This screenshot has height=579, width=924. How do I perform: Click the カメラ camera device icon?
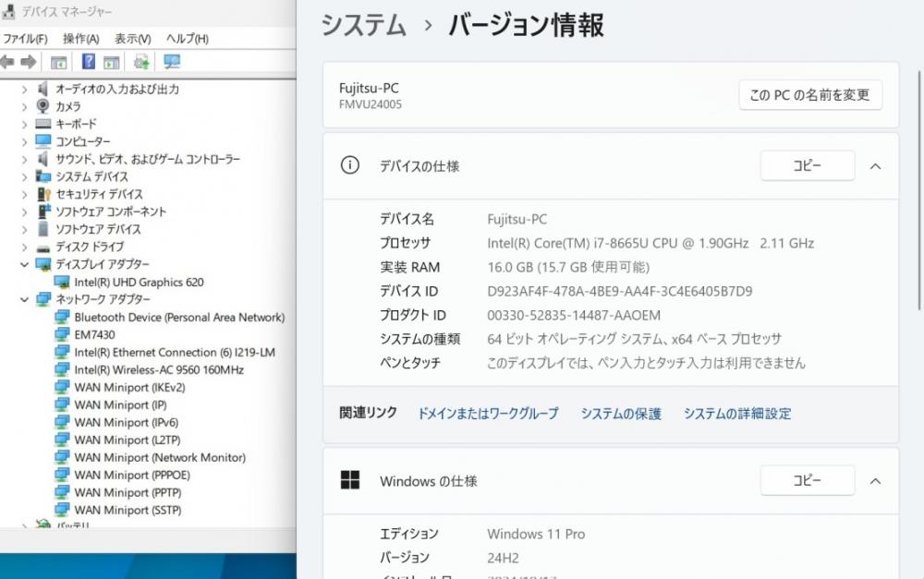(x=43, y=106)
